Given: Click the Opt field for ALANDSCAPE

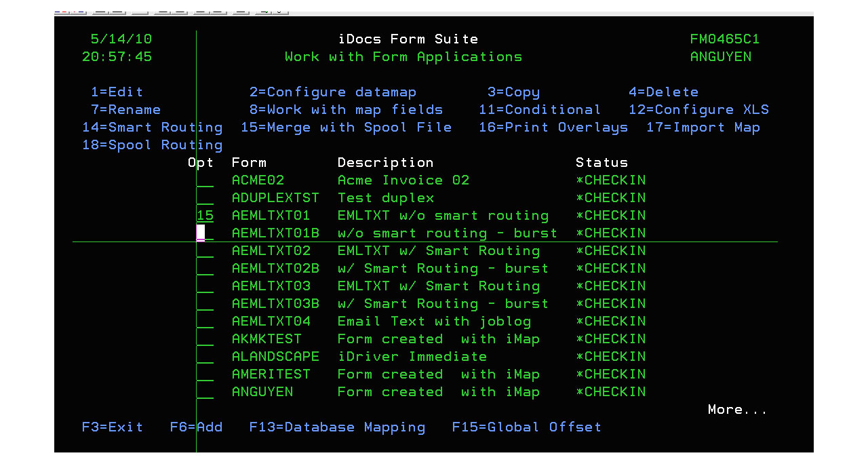Looking at the screenshot, I should [205, 357].
